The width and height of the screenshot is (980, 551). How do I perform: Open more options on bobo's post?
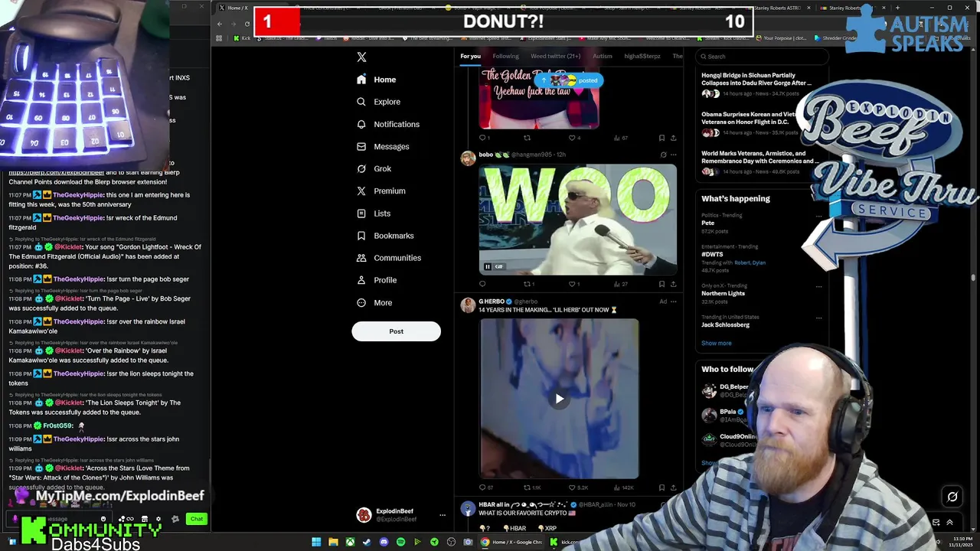click(x=674, y=155)
